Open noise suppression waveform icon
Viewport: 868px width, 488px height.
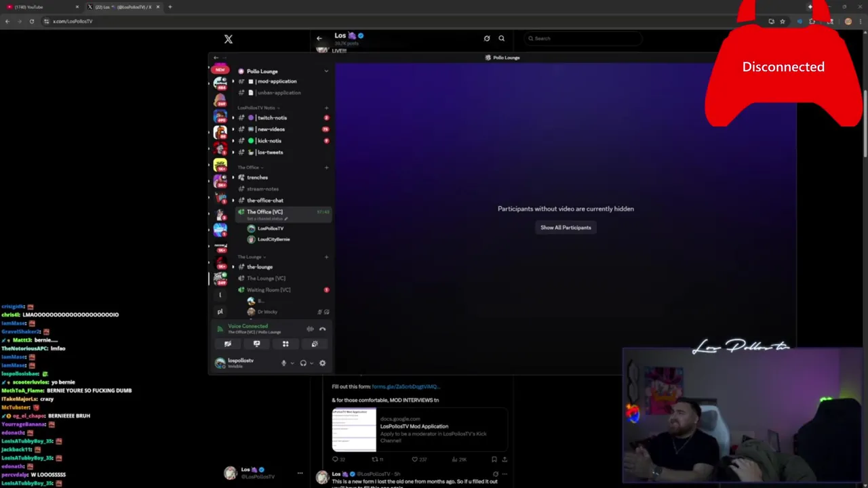click(310, 329)
